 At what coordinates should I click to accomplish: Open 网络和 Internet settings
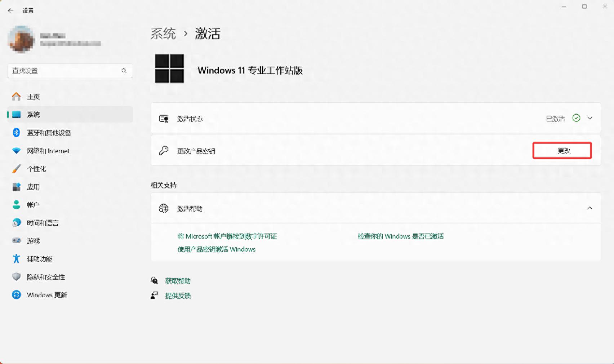coord(70,151)
